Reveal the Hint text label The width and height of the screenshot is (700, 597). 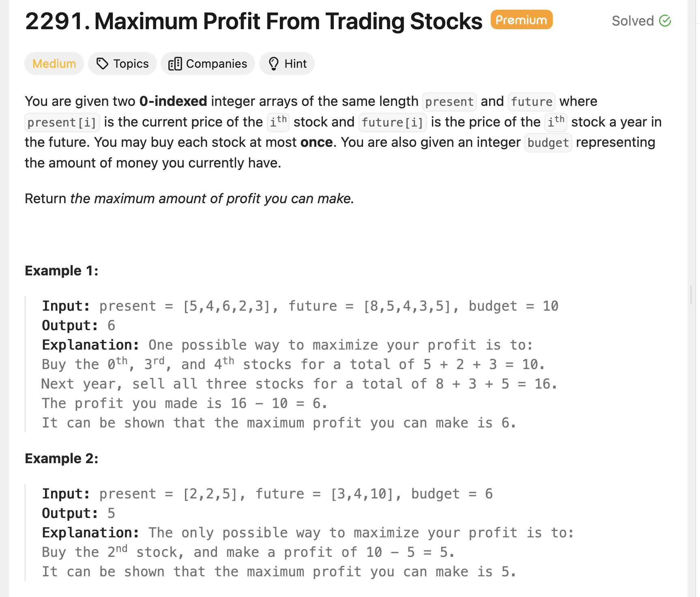(295, 64)
